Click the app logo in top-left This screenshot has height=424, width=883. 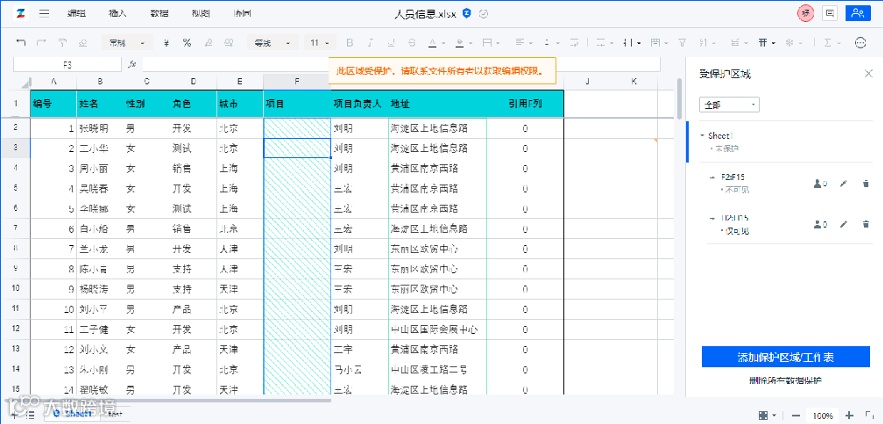pos(20,14)
